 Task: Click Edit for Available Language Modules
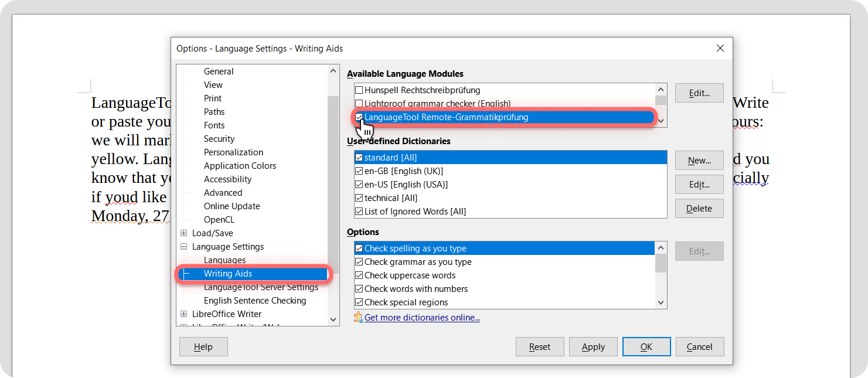pos(699,93)
